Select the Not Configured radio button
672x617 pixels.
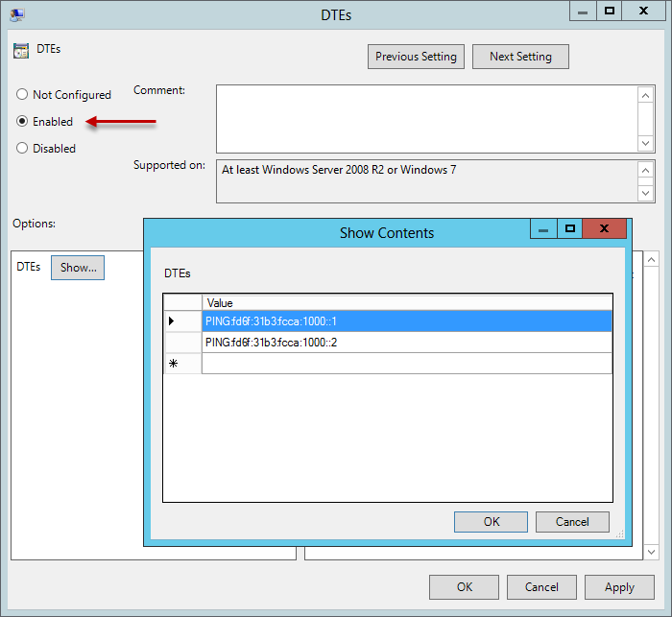click(22, 95)
